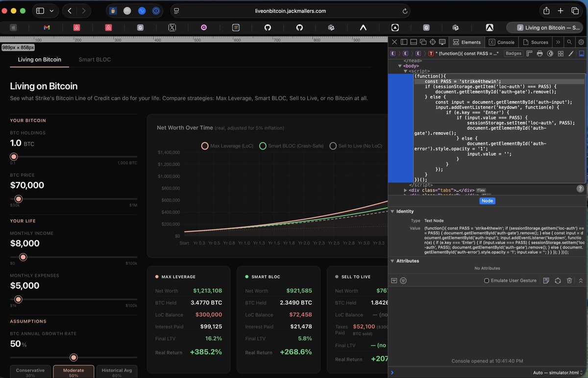This screenshot has width=588, height=378.
Task: Open inspector search magnifier
Action: [x=570, y=42]
